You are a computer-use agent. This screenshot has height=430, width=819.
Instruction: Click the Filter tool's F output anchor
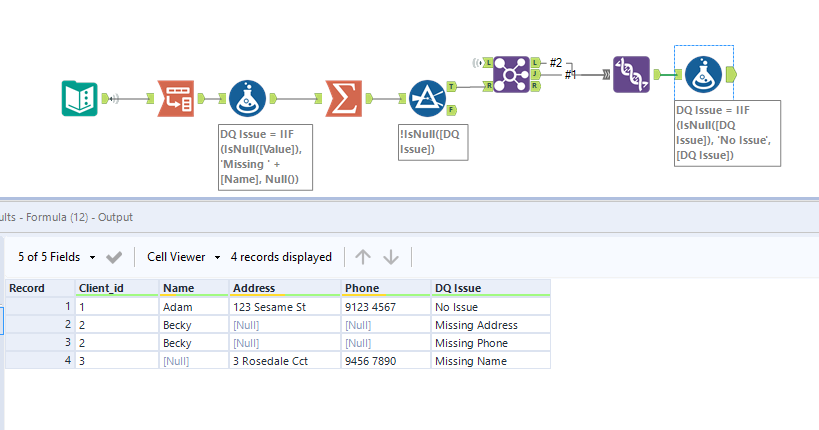coord(452,109)
